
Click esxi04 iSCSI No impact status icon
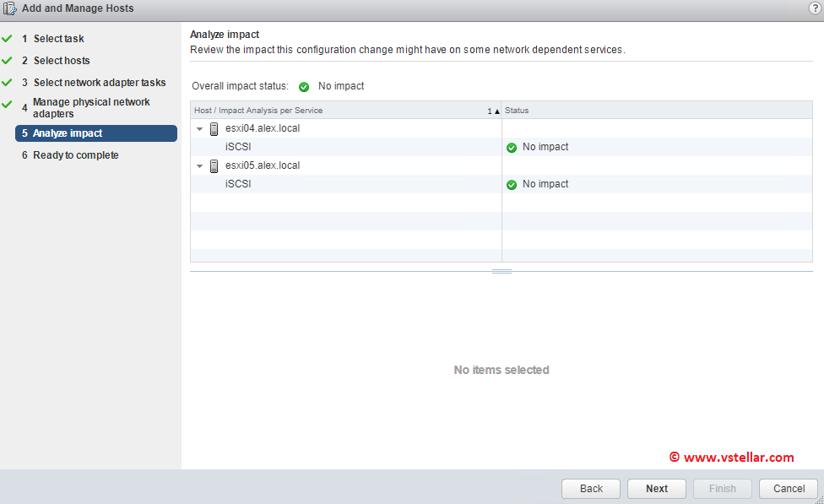click(512, 148)
